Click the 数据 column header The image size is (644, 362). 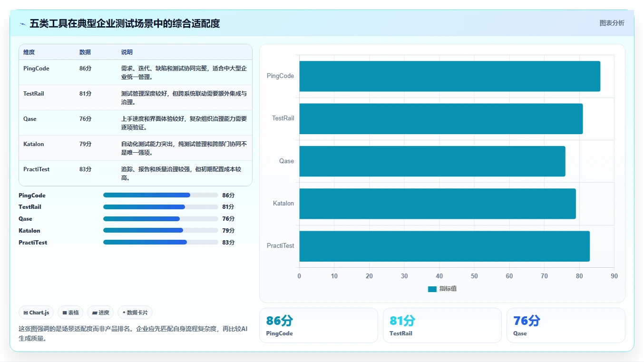(85, 52)
